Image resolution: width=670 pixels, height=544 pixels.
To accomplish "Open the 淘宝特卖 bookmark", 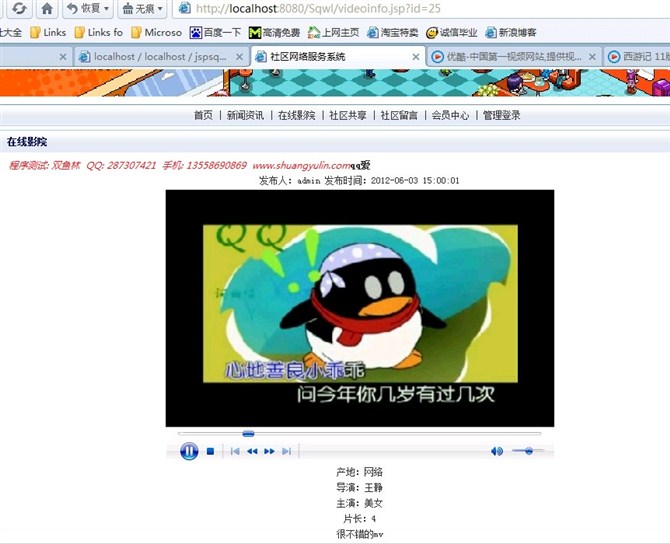I will [393, 32].
